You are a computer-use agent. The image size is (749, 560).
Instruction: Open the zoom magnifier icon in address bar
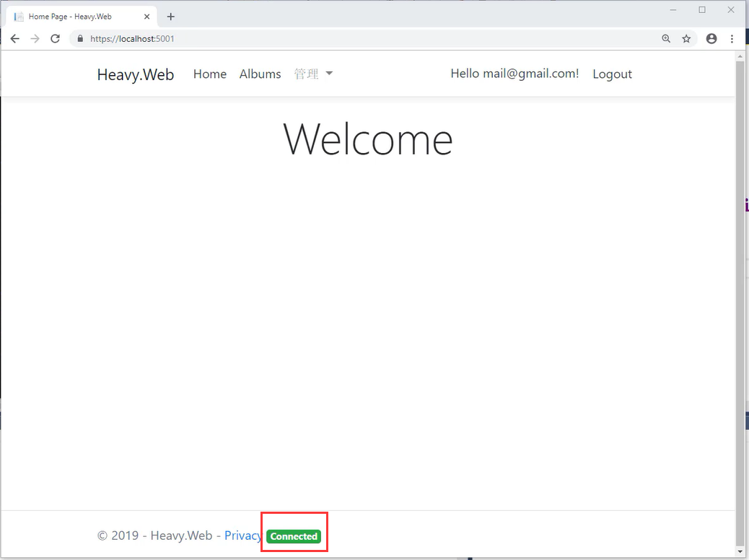pyautogui.click(x=666, y=39)
